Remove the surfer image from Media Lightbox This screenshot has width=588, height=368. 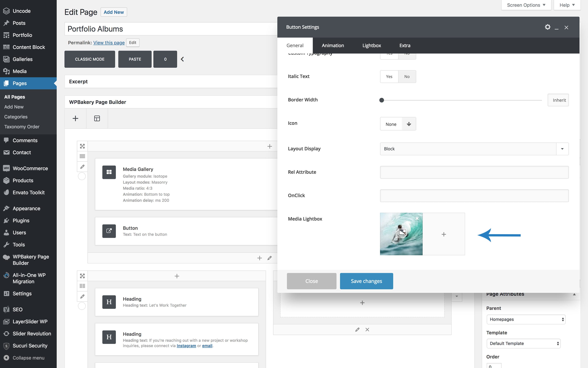pos(417,219)
